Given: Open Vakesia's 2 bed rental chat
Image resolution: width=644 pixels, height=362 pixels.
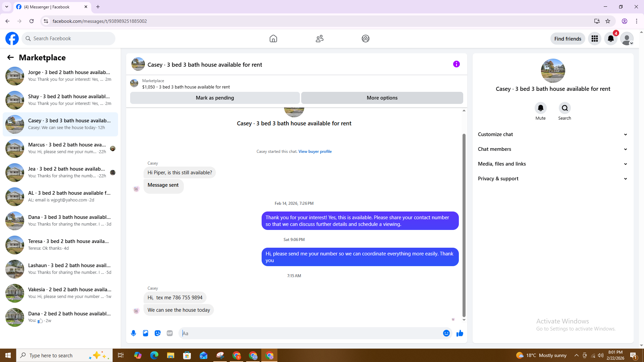Looking at the screenshot, I should 60,293.
